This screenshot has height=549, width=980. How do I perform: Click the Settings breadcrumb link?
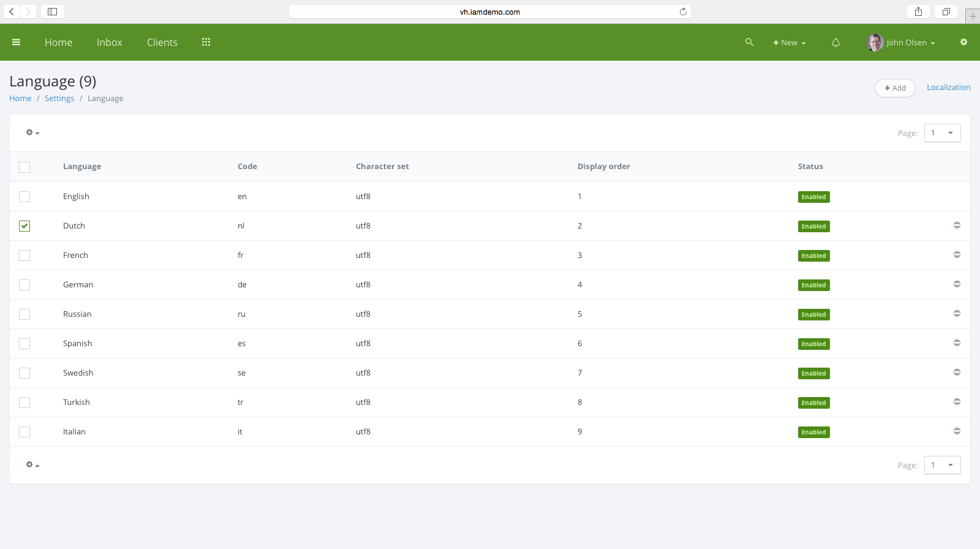click(x=59, y=98)
